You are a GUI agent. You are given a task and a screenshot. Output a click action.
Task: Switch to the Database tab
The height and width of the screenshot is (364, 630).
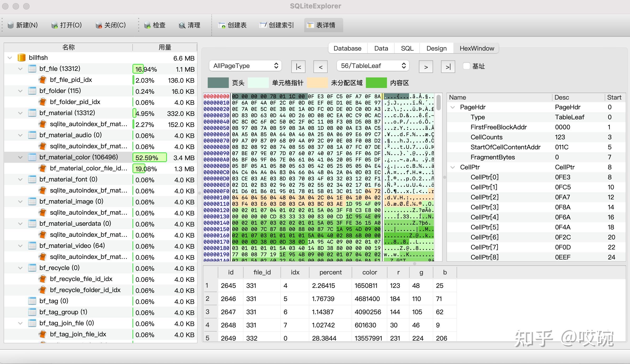347,48
